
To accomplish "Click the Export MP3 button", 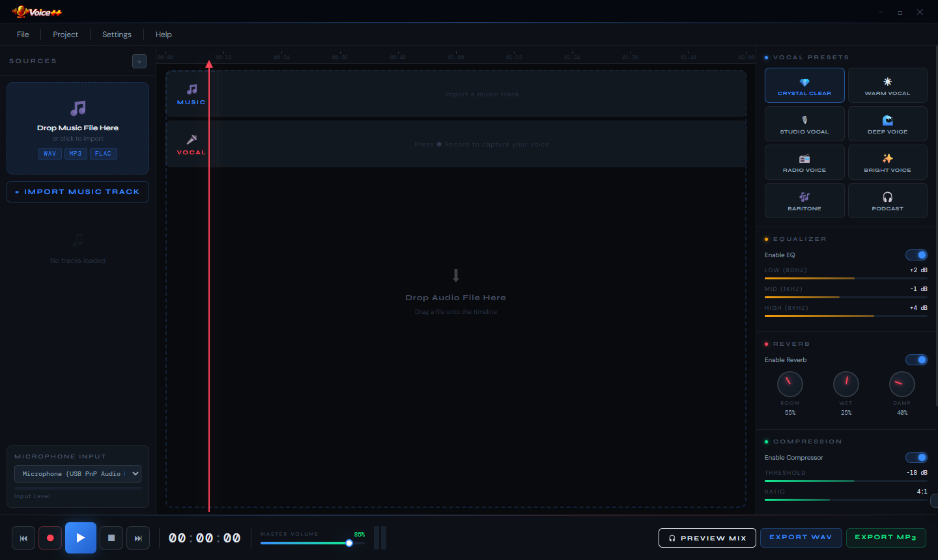I will click(886, 538).
